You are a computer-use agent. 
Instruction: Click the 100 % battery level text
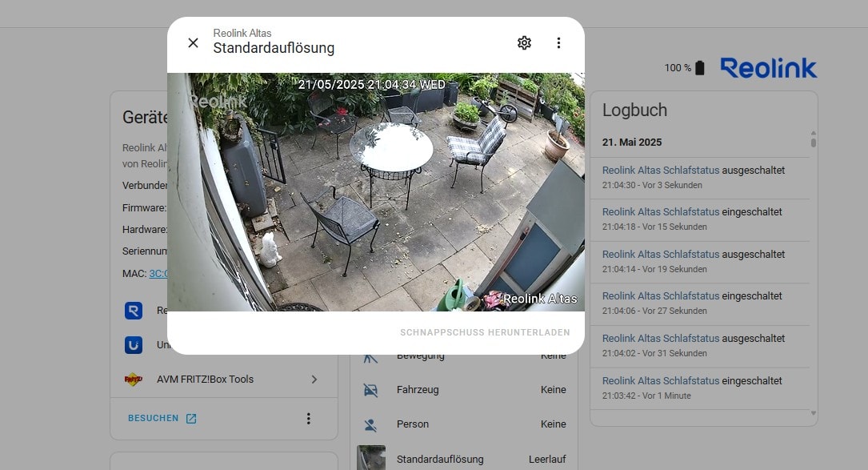678,67
